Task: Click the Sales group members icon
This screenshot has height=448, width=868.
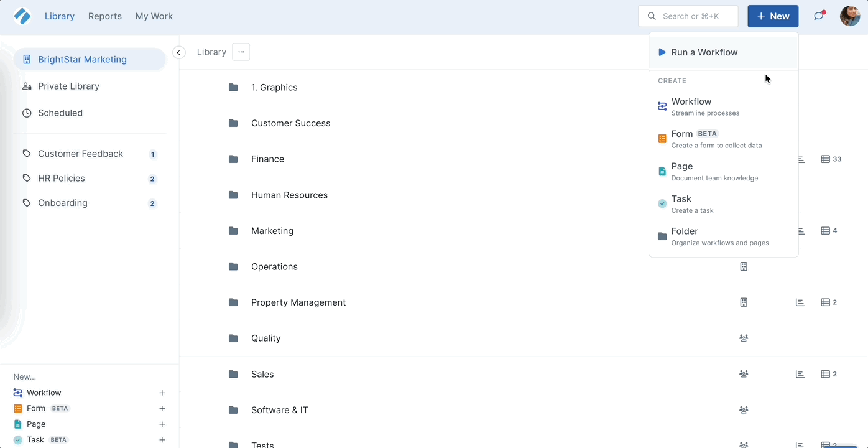Action: pyautogui.click(x=744, y=374)
